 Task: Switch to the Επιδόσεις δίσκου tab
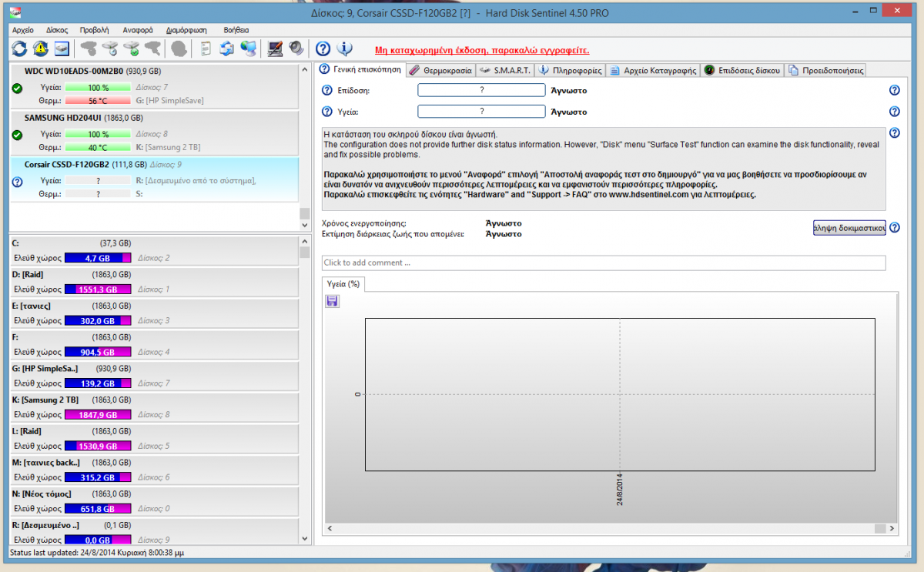click(743, 70)
